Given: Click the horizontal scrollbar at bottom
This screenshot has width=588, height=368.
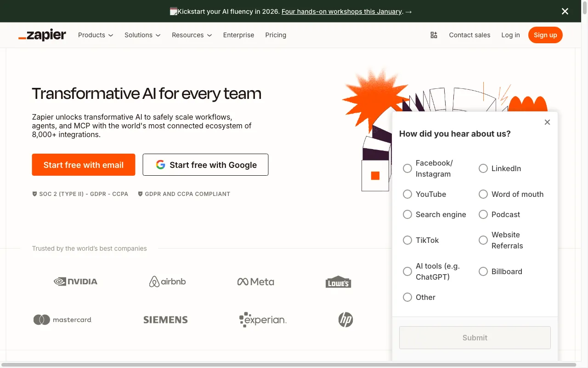Looking at the screenshot, I should 288,365.
